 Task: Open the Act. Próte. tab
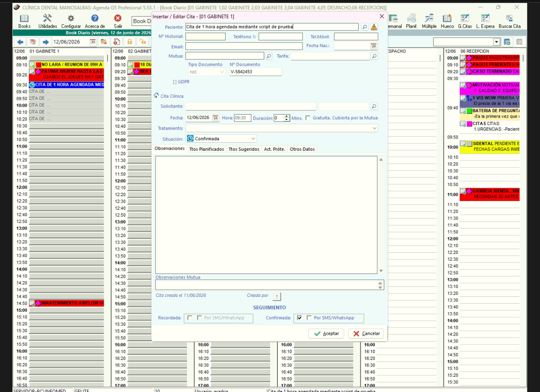[274, 149]
